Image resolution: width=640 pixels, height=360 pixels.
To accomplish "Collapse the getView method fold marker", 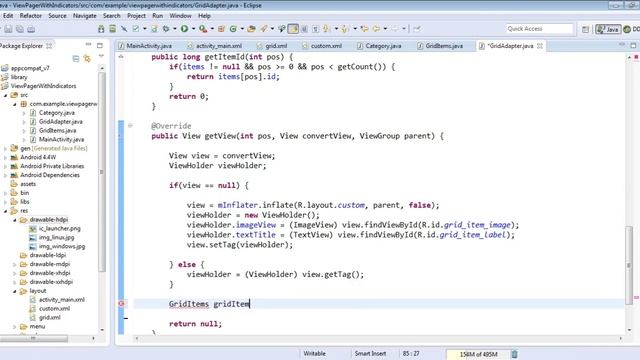I will [x=130, y=126].
